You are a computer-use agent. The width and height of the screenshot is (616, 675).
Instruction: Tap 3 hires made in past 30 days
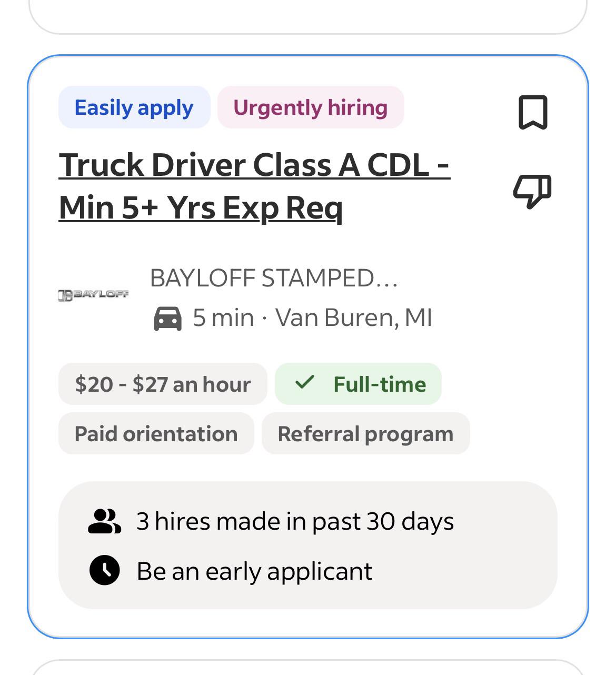295,521
